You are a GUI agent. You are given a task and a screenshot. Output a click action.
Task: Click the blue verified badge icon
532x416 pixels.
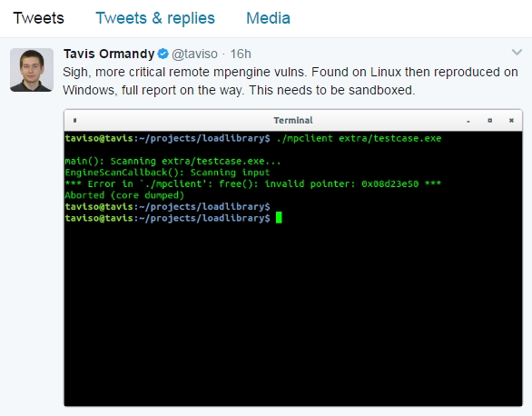tap(163, 54)
